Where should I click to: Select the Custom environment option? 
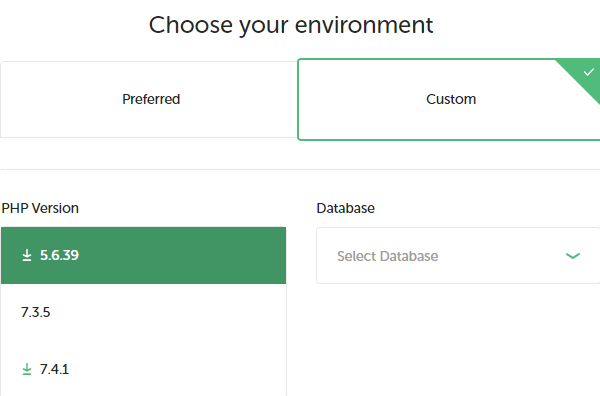point(449,99)
